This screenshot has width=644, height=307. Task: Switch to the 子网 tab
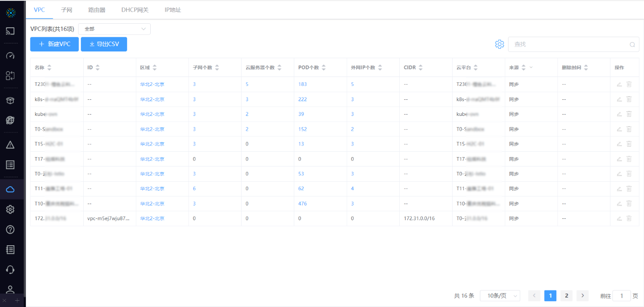67,10
